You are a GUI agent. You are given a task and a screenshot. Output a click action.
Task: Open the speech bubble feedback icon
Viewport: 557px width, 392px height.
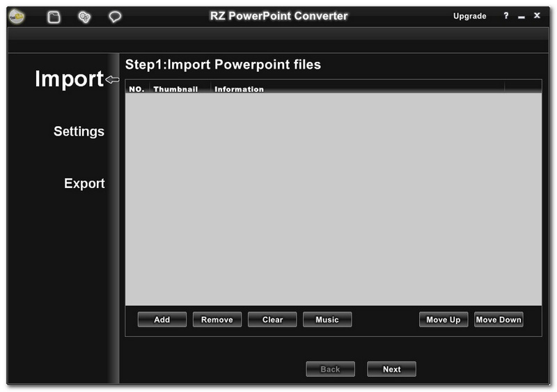115,17
